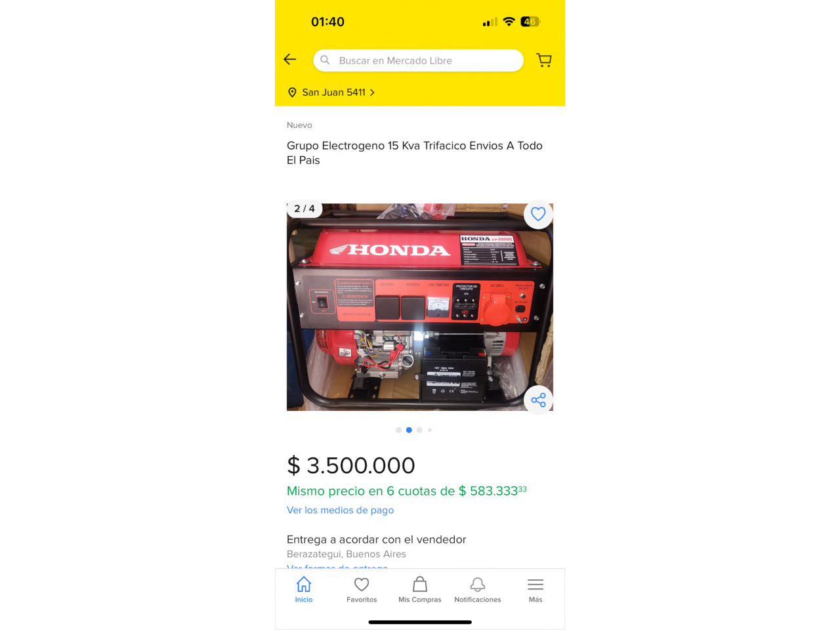840x630 pixels.
Task: Open the Honda generator product photo
Action: coord(420,307)
